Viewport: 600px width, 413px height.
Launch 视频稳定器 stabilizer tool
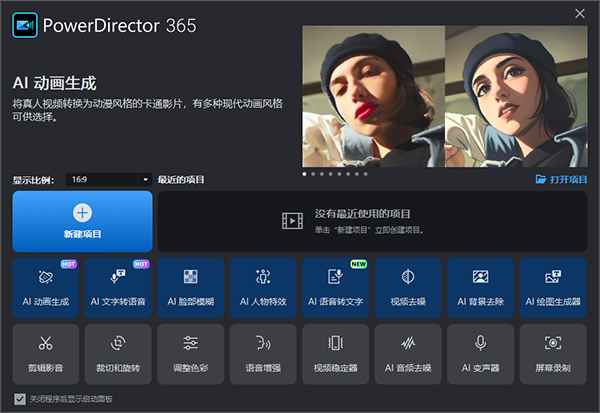[x=336, y=354]
